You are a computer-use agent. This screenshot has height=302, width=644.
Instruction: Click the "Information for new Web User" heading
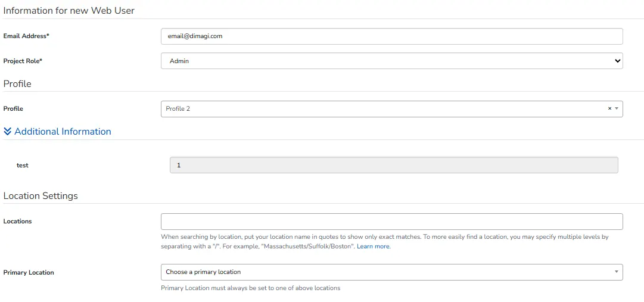pos(69,11)
